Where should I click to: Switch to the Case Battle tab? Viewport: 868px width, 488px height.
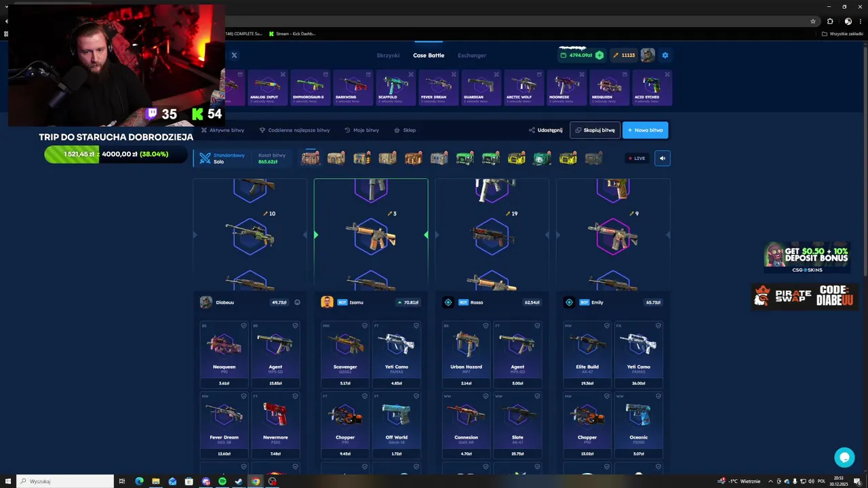(x=429, y=56)
